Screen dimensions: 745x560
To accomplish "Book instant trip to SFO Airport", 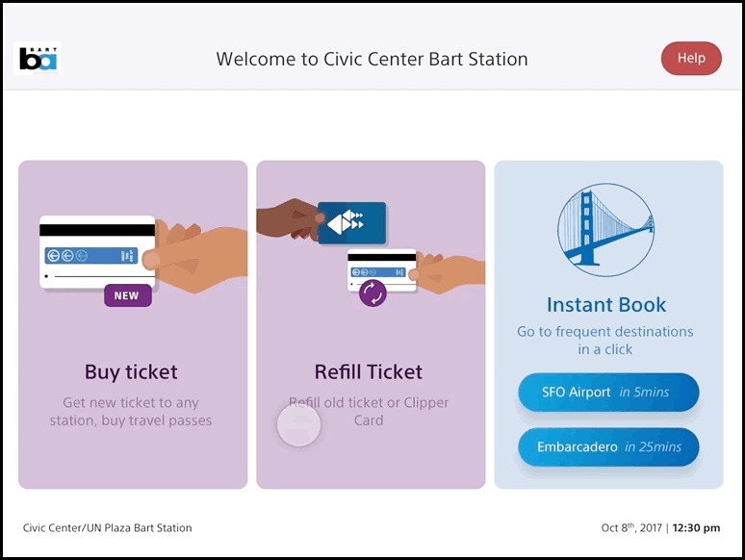I will (608, 393).
